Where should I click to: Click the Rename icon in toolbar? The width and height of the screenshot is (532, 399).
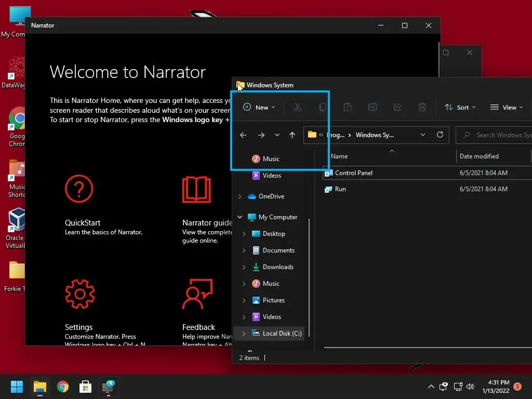point(372,107)
